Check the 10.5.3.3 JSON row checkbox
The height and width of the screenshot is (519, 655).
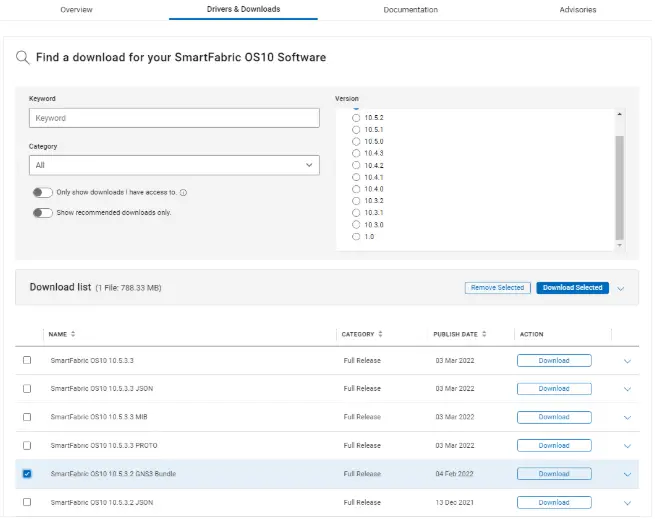click(27, 389)
